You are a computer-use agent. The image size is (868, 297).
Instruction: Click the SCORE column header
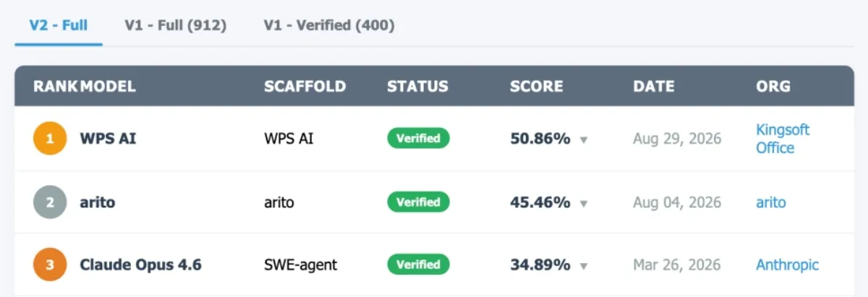(x=537, y=86)
